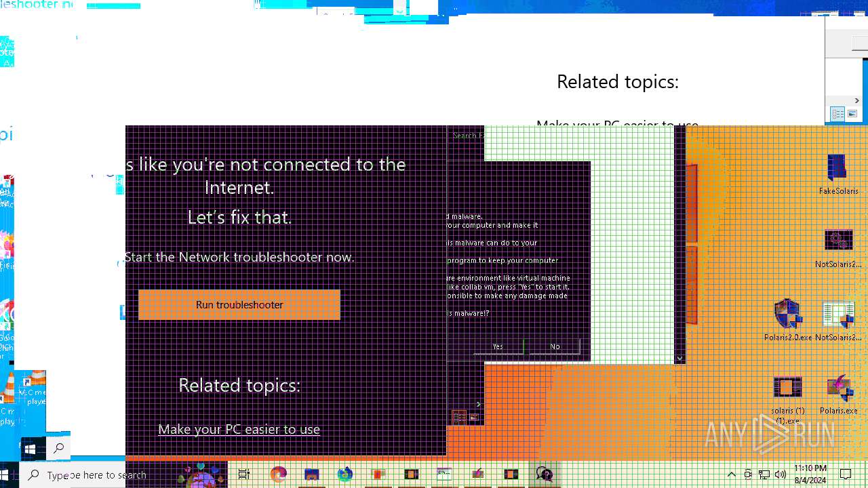868x488 pixels.
Task: Click the taskbar clock showing 11:10 PM
Action: (x=810, y=474)
